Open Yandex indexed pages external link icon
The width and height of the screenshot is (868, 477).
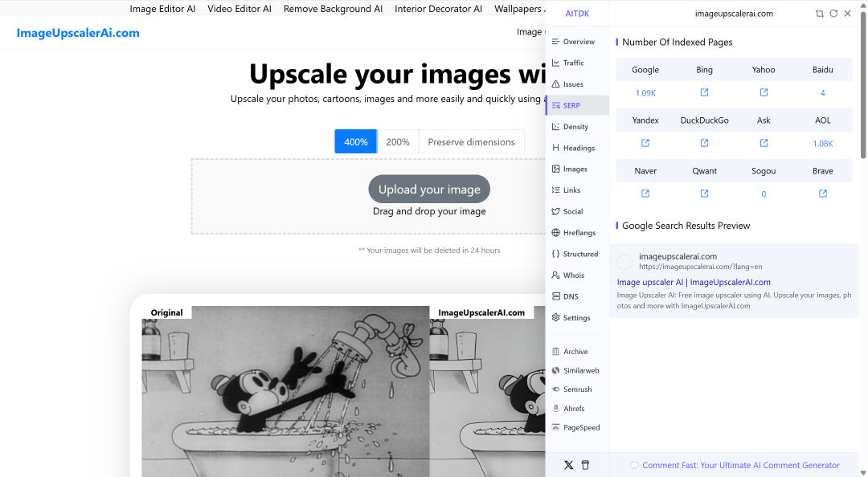click(x=645, y=143)
